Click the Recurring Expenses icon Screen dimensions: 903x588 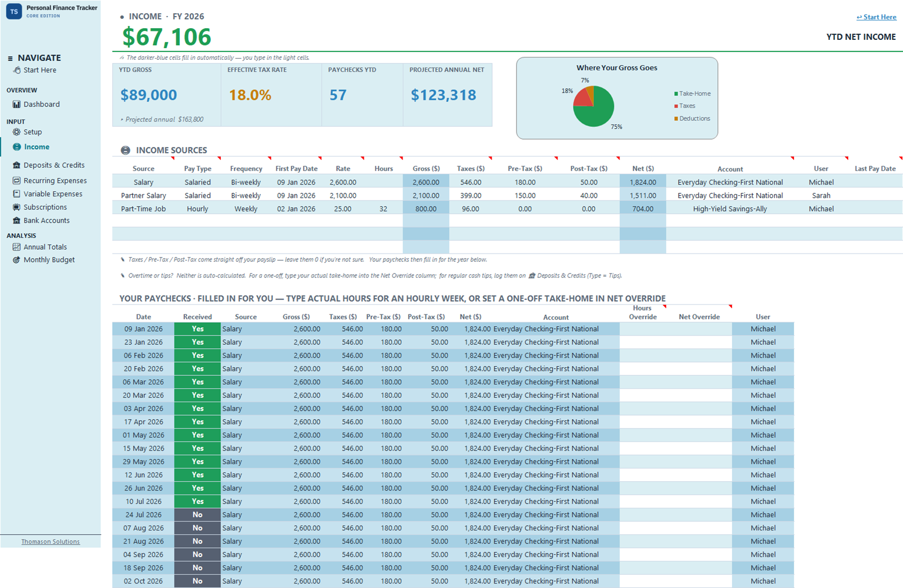[17, 180]
